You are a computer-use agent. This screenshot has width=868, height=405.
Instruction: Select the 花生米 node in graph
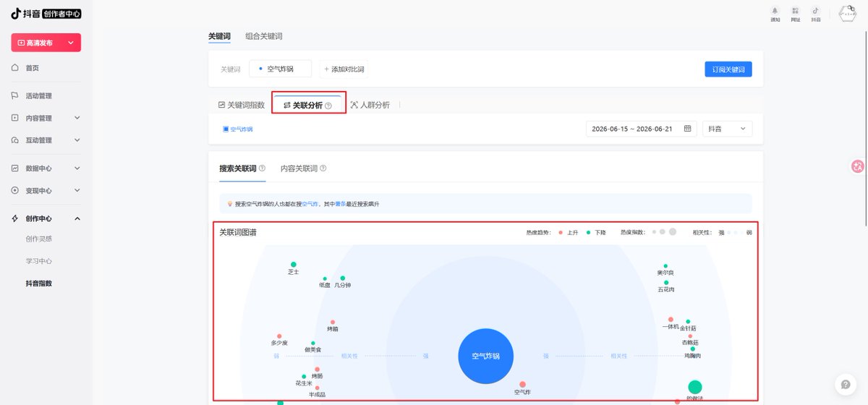point(304,375)
